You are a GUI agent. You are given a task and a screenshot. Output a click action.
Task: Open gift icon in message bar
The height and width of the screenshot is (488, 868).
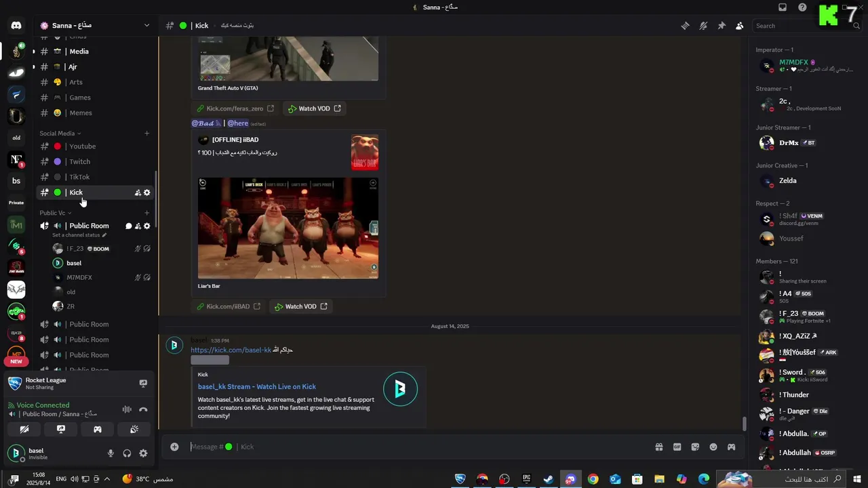coord(658,447)
